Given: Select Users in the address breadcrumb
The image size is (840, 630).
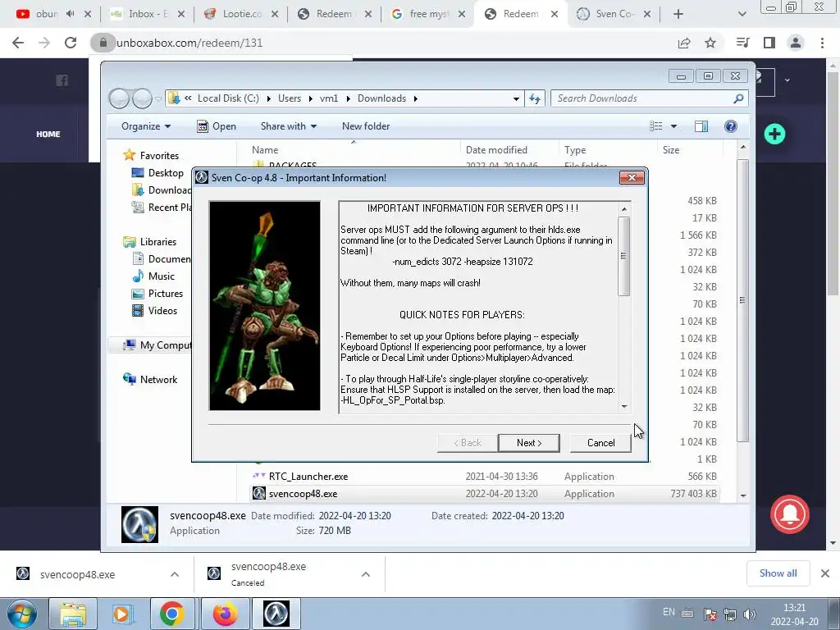Looking at the screenshot, I should click(290, 98).
